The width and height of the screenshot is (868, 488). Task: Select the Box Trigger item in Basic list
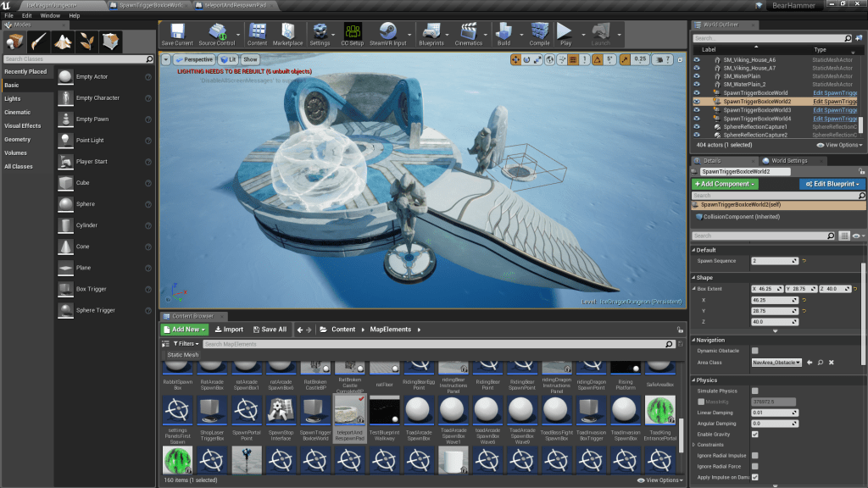[x=91, y=289]
